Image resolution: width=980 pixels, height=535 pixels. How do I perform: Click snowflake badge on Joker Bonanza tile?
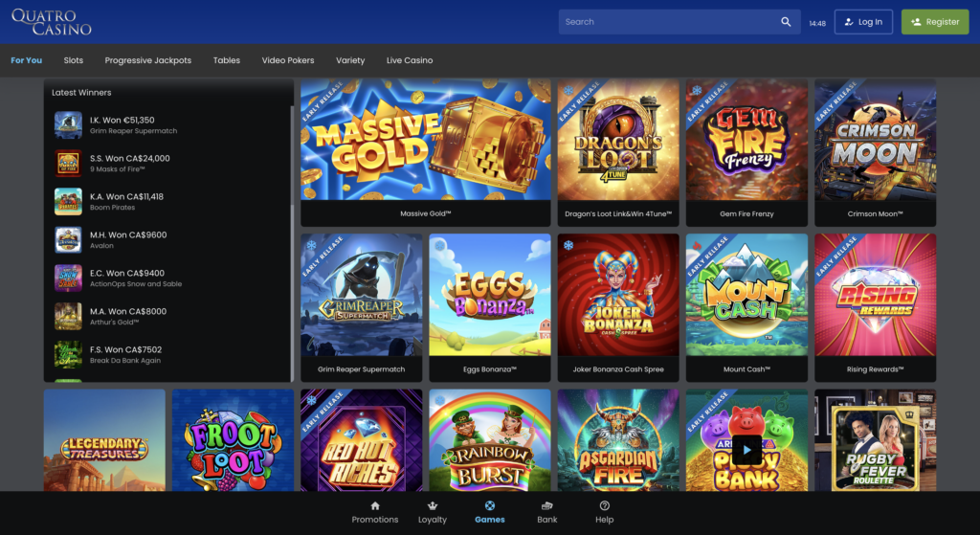[568, 245]
